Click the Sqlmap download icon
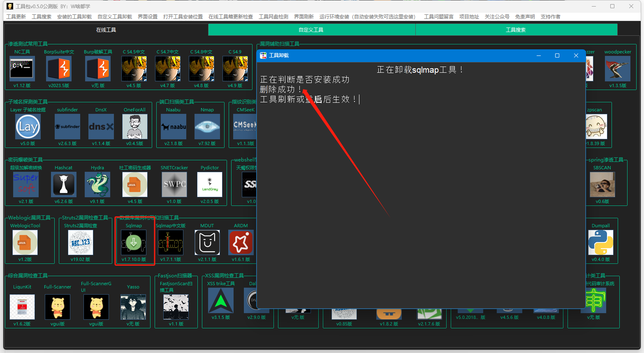 coord(134,242)
